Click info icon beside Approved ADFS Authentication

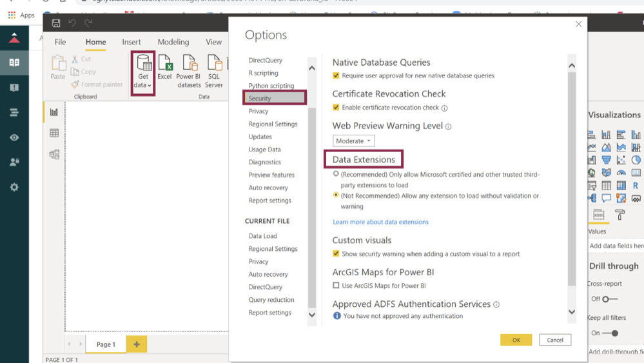[496, 305]
